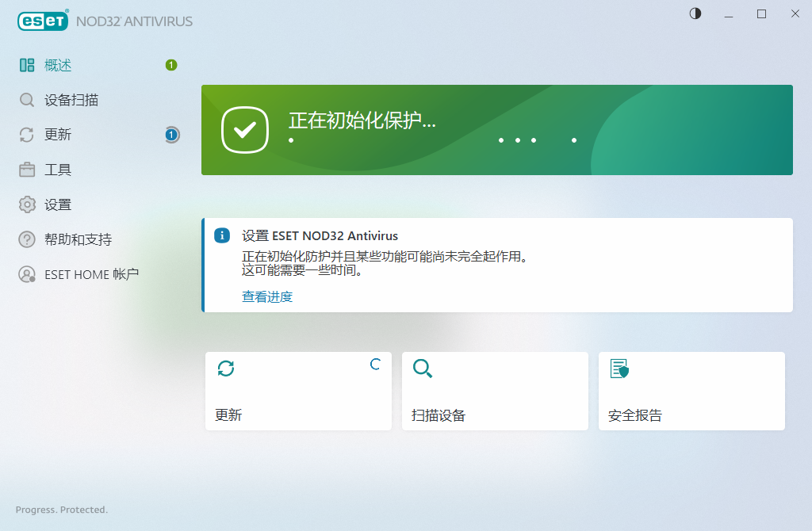812x531 pixels.
Task: Click the ESET HOME 帐户 user icon
Action: click(27, 274)
